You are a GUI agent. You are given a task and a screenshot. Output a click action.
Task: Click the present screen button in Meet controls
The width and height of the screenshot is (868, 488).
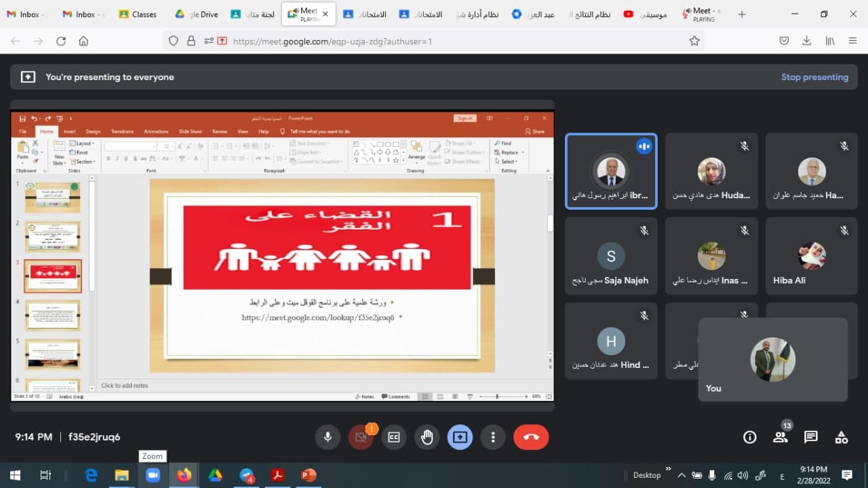[460, 438]
